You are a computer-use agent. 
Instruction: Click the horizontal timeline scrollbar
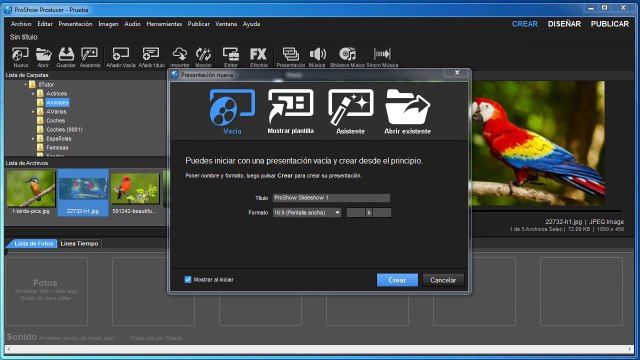click(x=320, y=349)
